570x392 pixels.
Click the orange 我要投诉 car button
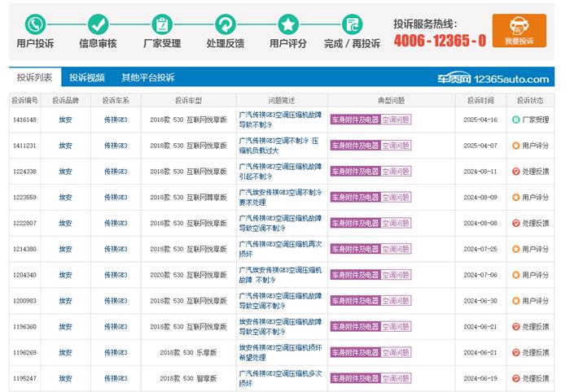tap(520, 30)
